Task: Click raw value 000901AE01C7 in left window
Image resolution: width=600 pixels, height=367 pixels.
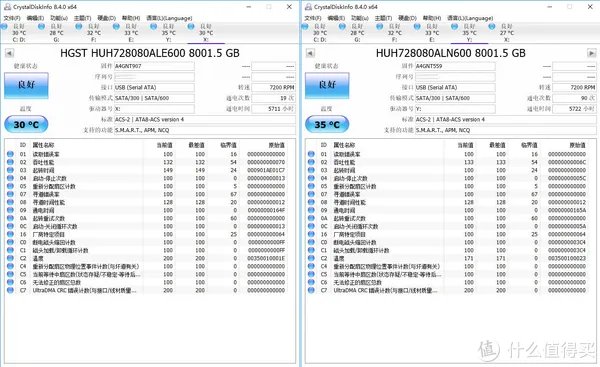Action: (266, 170)
